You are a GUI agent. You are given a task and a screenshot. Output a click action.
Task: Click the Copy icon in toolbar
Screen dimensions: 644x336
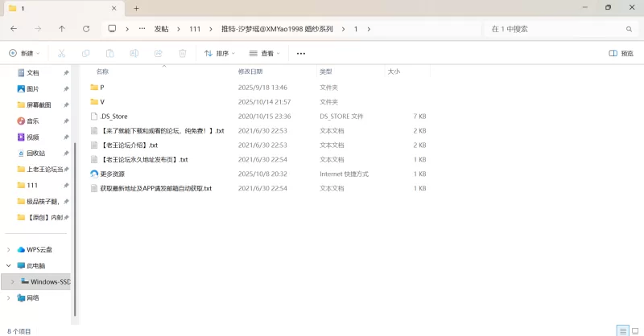tap(85, 53)
